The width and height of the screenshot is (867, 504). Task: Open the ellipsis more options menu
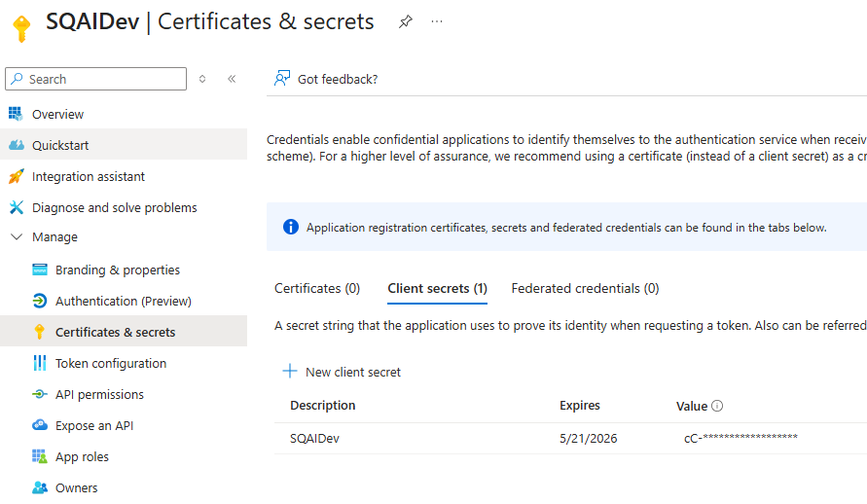437,21
